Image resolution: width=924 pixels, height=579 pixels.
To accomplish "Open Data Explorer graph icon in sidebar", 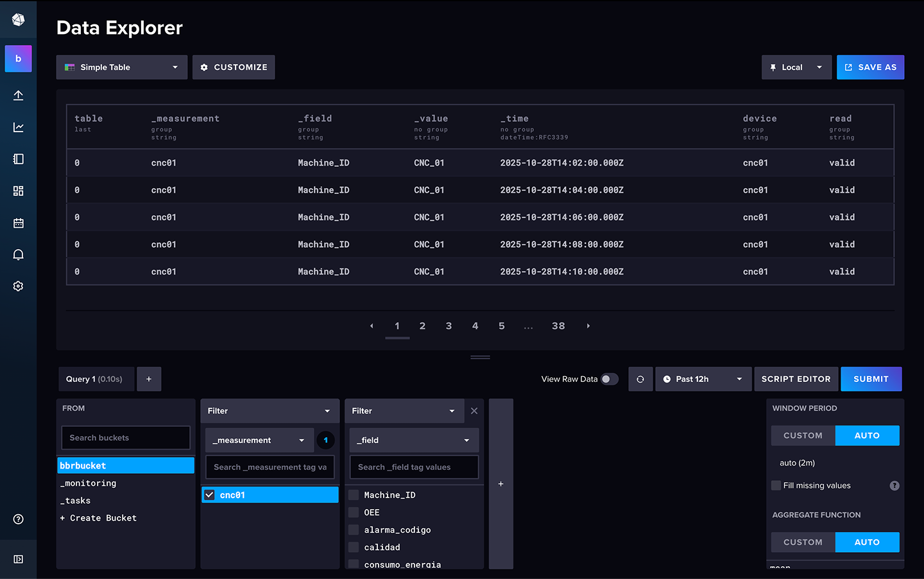I will coord(18,127).
